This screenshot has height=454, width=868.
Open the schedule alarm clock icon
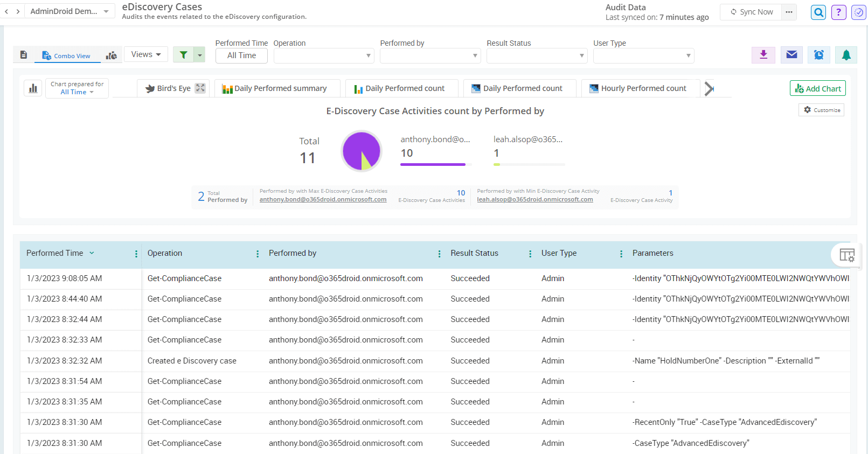pyautogui.click(x=818, y=55)
